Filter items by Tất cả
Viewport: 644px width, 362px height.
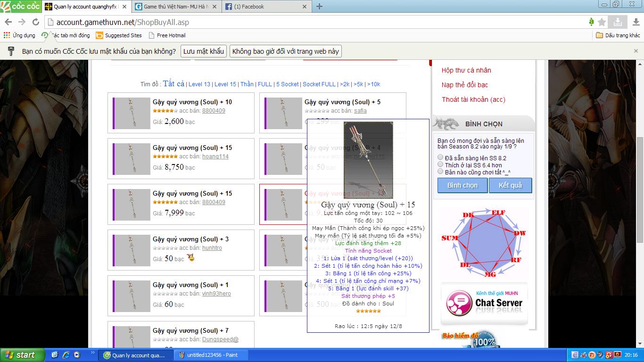(173, 83)
